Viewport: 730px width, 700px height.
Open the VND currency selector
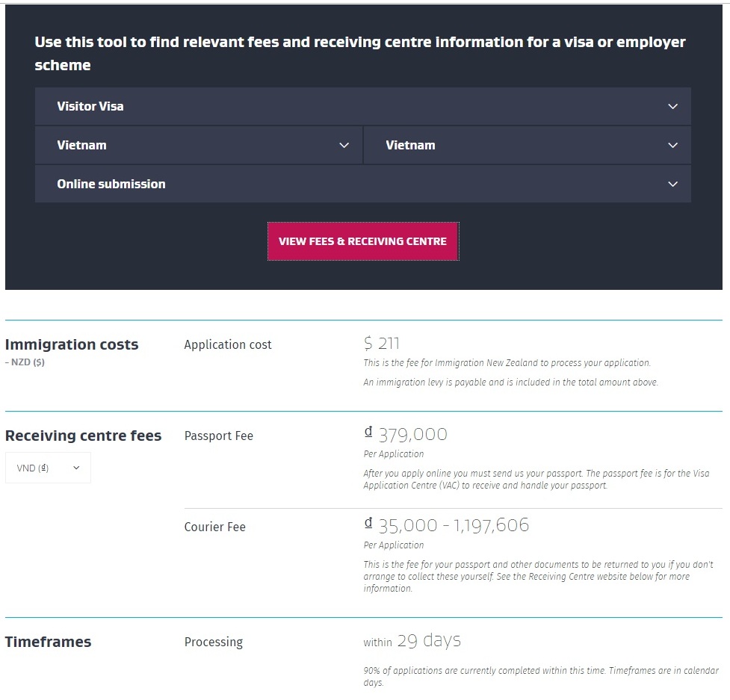pos(48,468)
